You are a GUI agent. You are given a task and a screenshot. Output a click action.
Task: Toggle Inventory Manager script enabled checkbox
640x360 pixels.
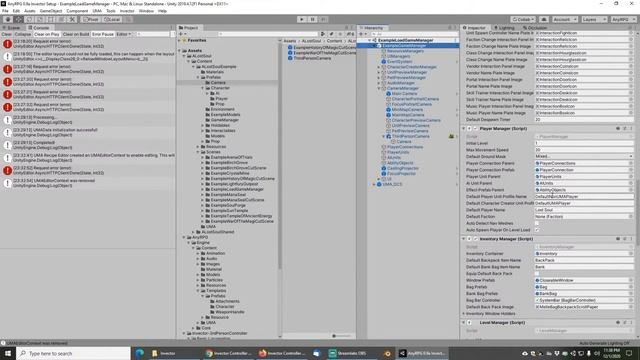pos(475,239)
